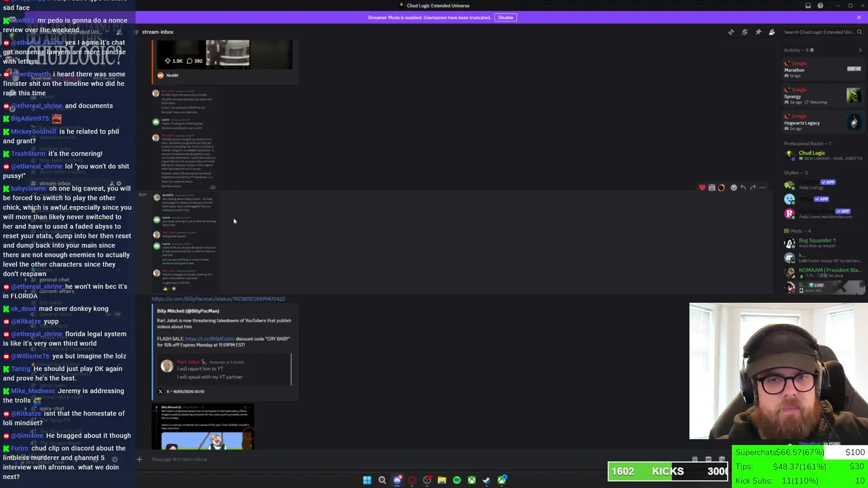The height and width of the screenshot is (488, 868).
Task: Open the Synergy activity card
Action: (x=823, y=96)
